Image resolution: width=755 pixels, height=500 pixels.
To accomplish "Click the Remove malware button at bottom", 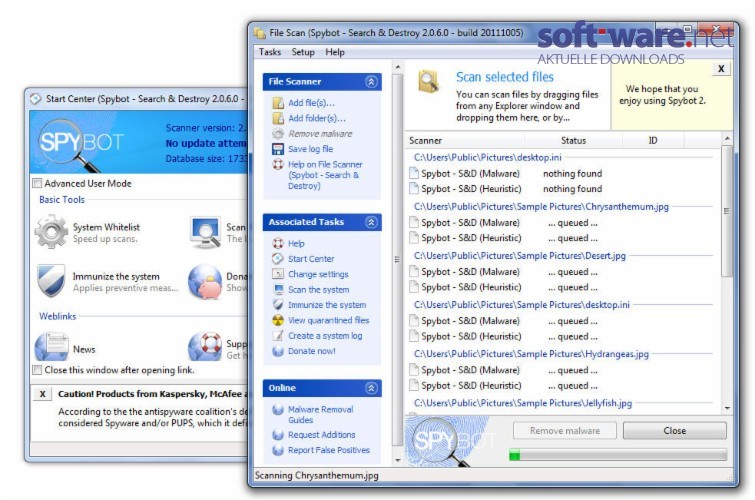I will (565, 431).
